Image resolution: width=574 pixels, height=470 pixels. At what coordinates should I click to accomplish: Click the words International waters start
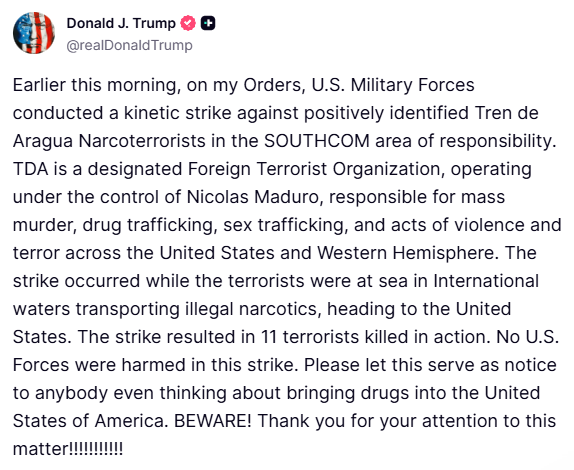486,281
